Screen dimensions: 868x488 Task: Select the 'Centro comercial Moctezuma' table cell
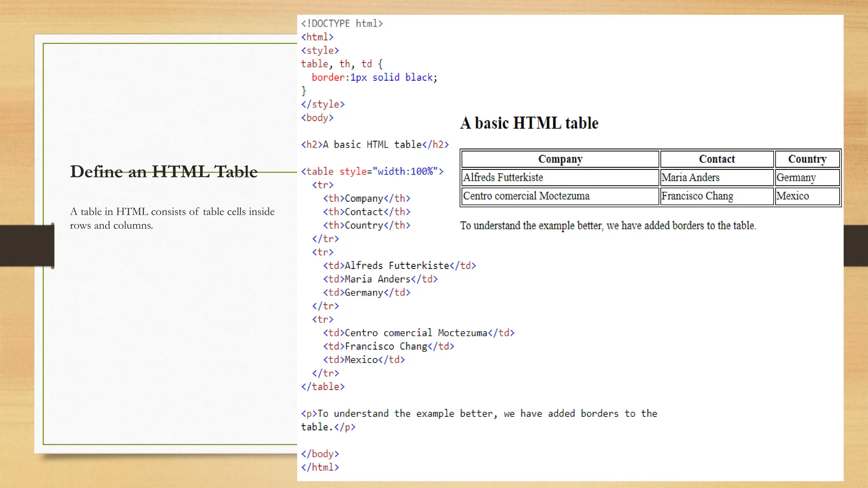click(560, 196)
